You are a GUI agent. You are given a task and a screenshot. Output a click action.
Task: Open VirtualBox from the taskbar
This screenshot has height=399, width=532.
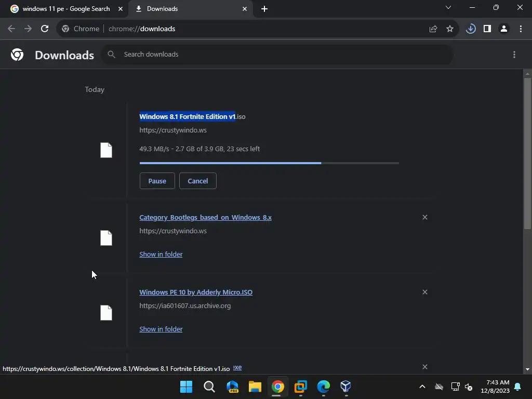(x=345, y=387)
